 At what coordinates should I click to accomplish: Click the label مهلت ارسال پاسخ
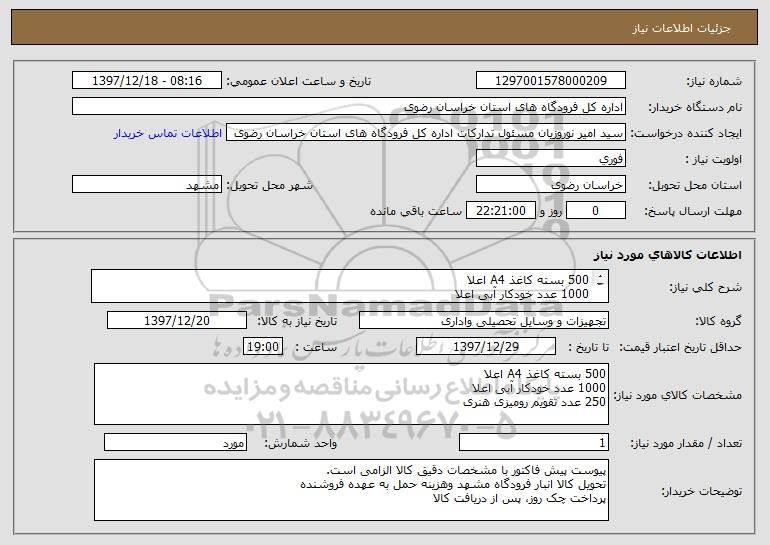693,212
